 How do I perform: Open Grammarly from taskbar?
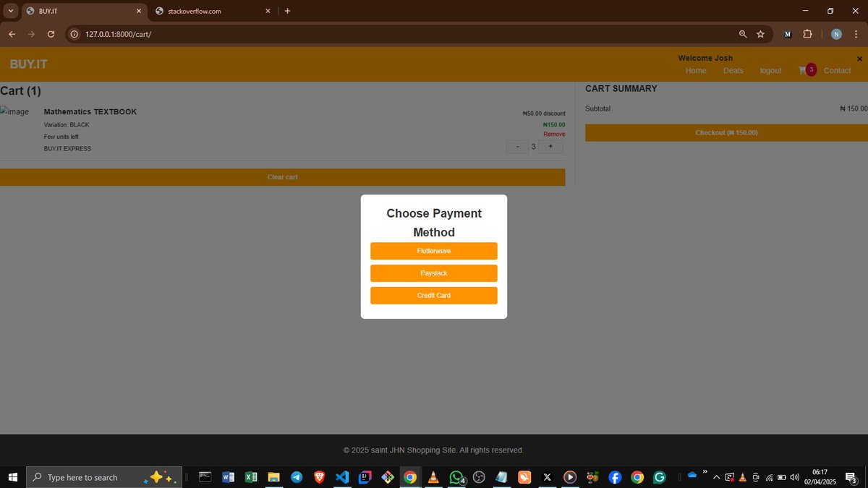point(660,477)
